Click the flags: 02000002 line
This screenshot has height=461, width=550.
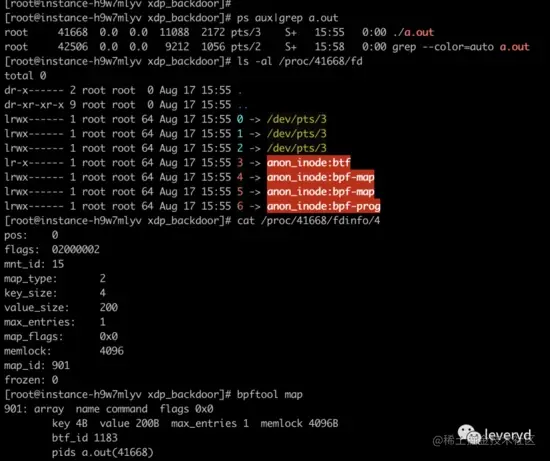tap(52, 250)
